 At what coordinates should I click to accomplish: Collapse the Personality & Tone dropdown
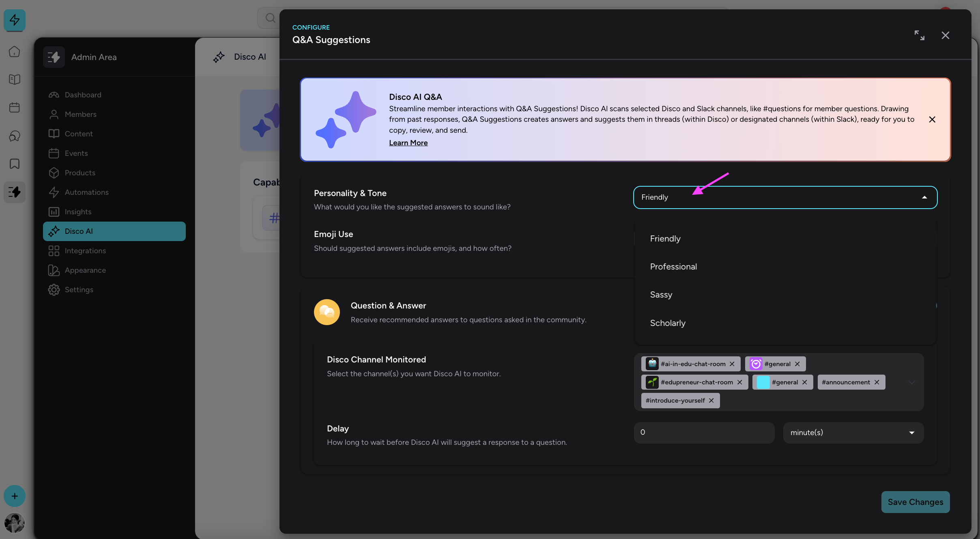click(924, 197)
